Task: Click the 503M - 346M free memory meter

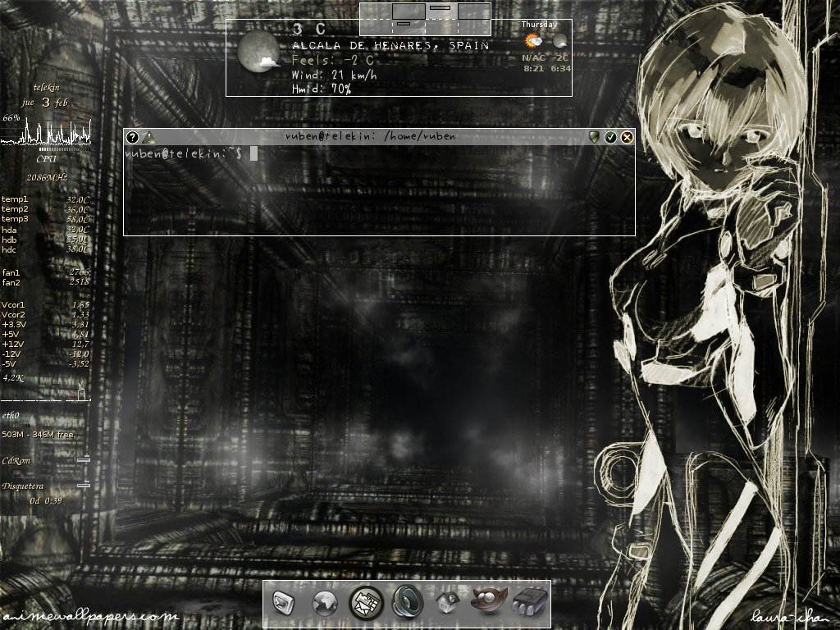Action: click(x=38, y=435)
